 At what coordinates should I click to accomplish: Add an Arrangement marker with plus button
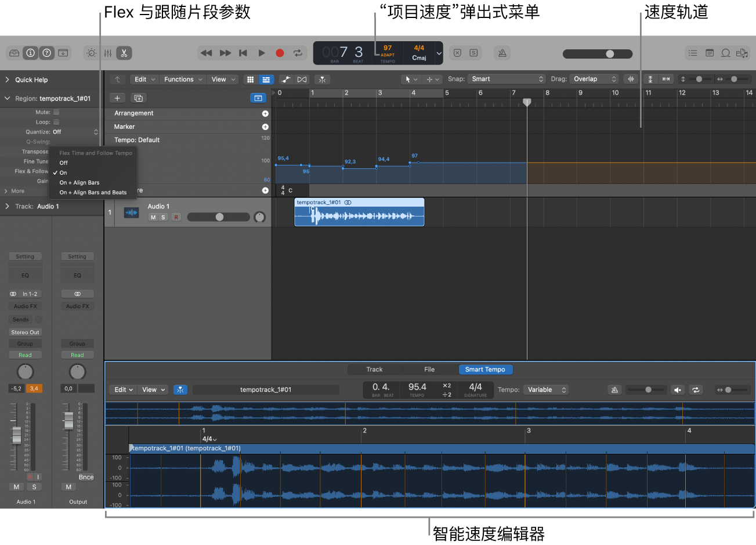pyautogui.click(x=265, y=114)
